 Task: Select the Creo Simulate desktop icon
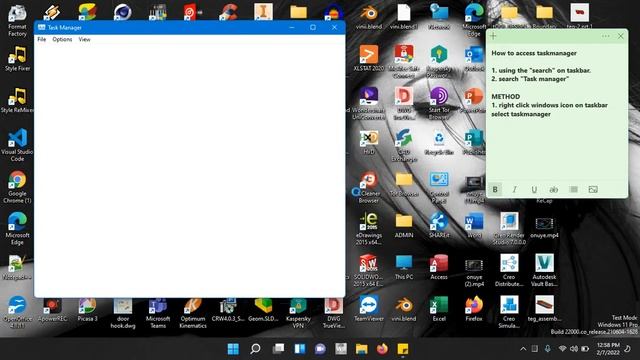click(509, 312)
